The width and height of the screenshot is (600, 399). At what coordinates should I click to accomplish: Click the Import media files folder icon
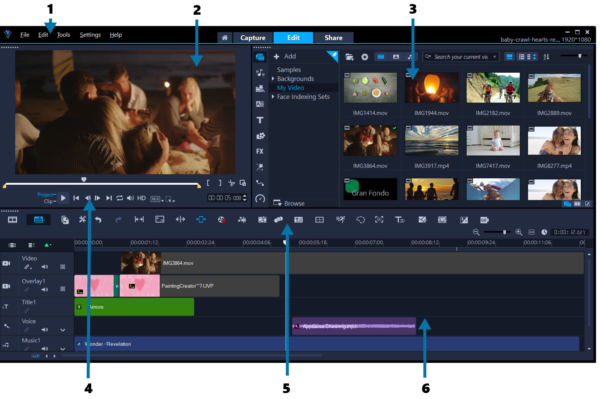pos(349,57)
